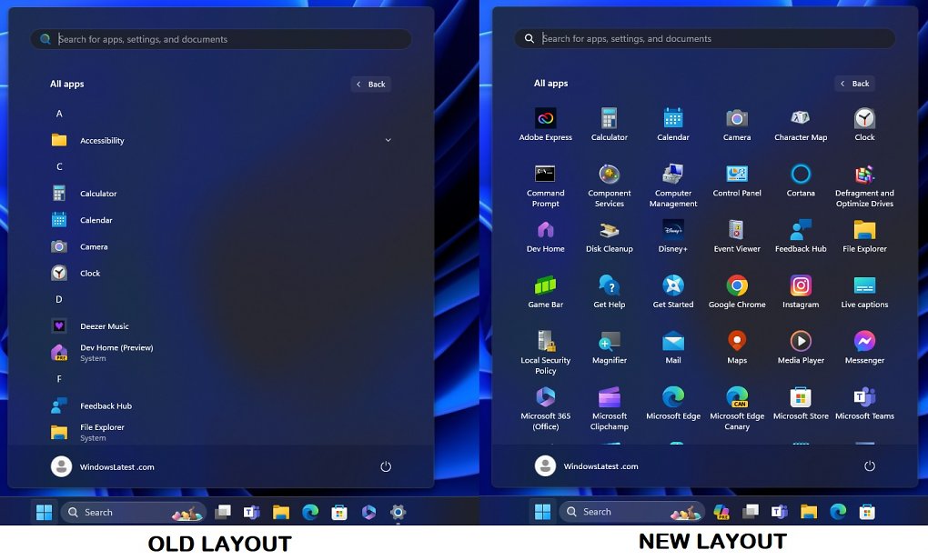Open Instagram app

coord(800,292)
